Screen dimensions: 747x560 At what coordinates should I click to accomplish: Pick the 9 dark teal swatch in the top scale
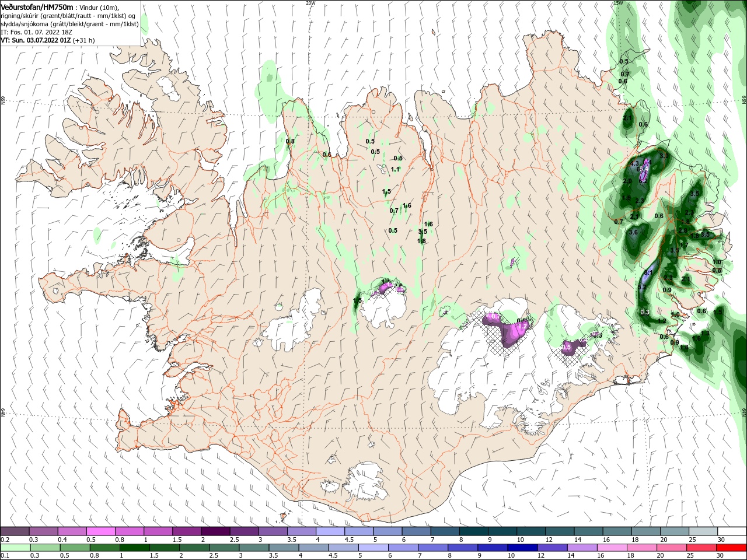(501, 531)
